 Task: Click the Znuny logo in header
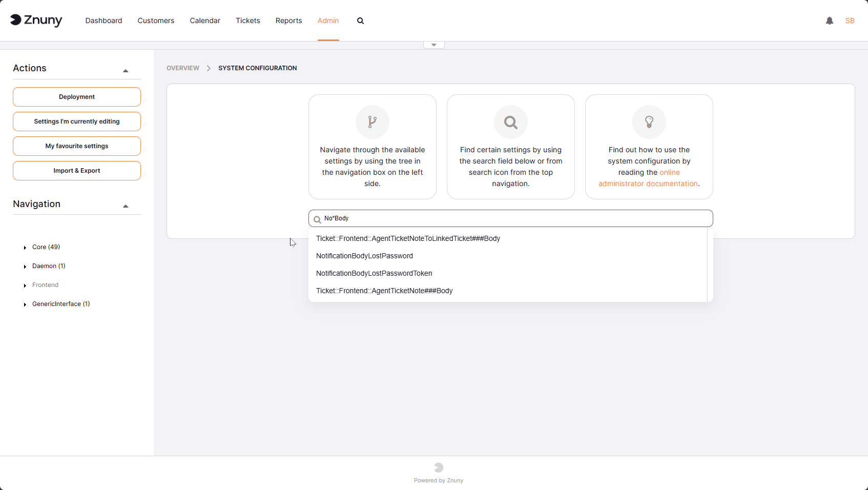36,20
